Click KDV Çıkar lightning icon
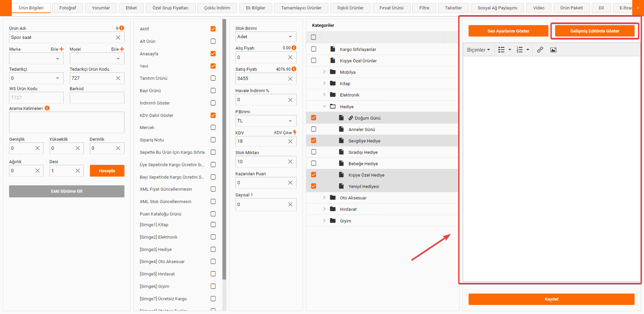This screenshot has height=314, width=644. pos(295,132)
